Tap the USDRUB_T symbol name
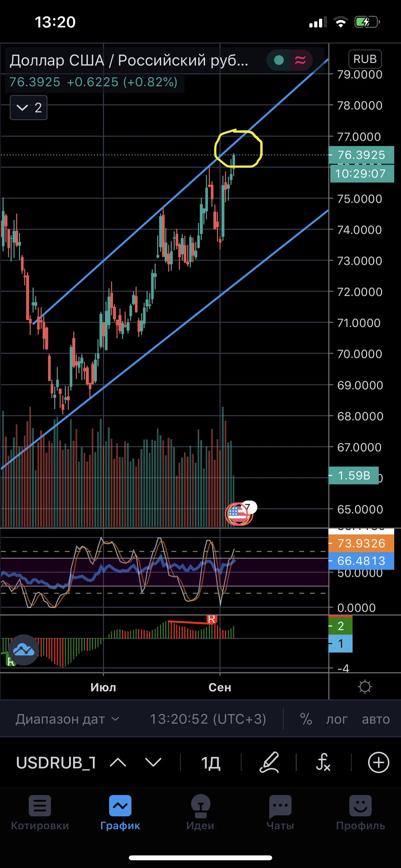The width and height of the screenshot is (401, 868). point(56,762)
